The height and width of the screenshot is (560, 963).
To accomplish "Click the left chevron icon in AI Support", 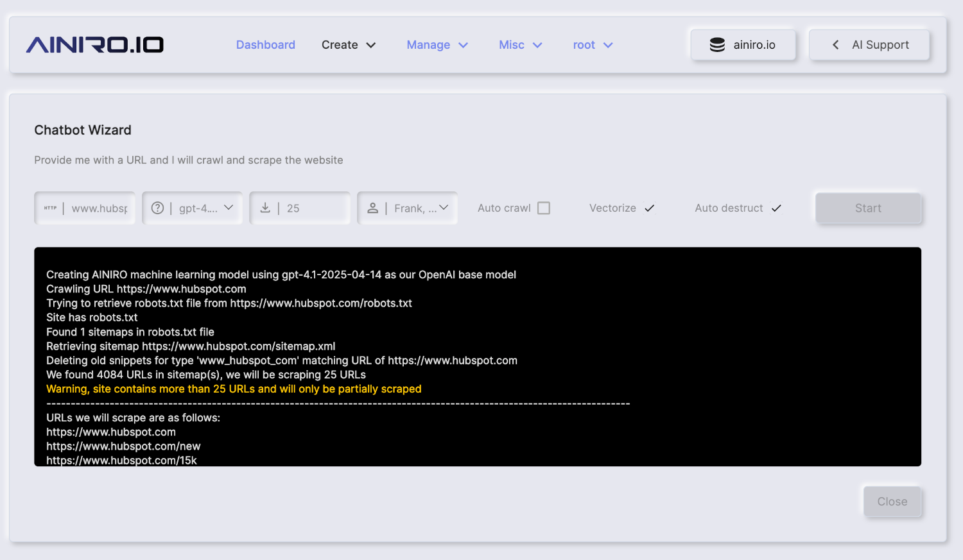I will pyautogui.click(x=835, y=45).
